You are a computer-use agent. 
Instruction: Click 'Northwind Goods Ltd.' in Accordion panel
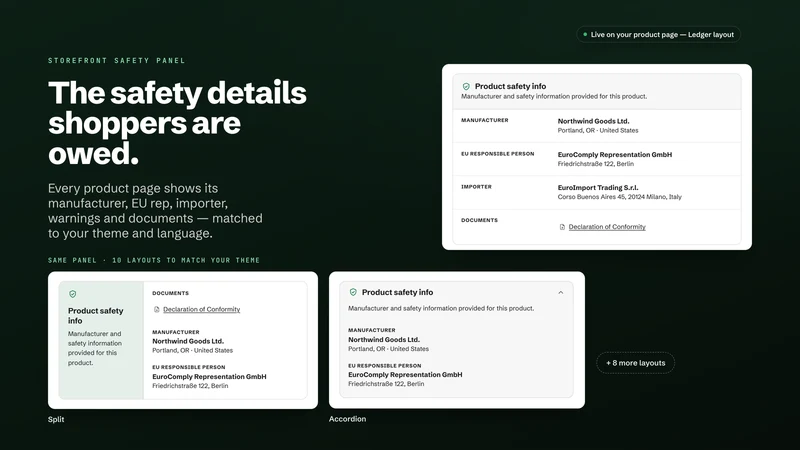click(x=384, y=340)
